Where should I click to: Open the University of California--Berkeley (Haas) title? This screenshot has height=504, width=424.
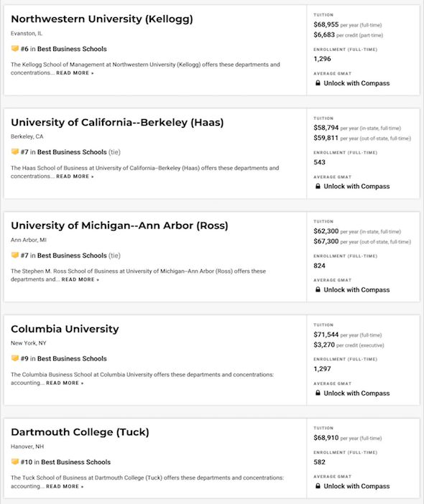coord(117,123)
